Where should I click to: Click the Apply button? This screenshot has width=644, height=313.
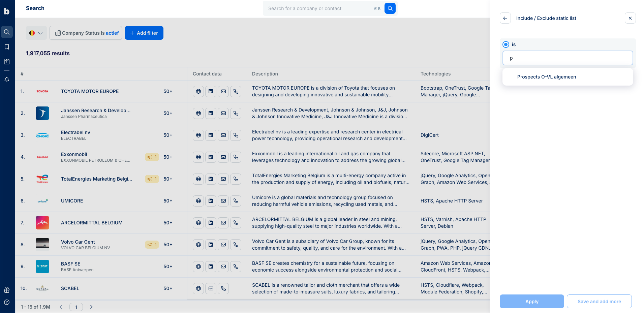coord(532,302)
